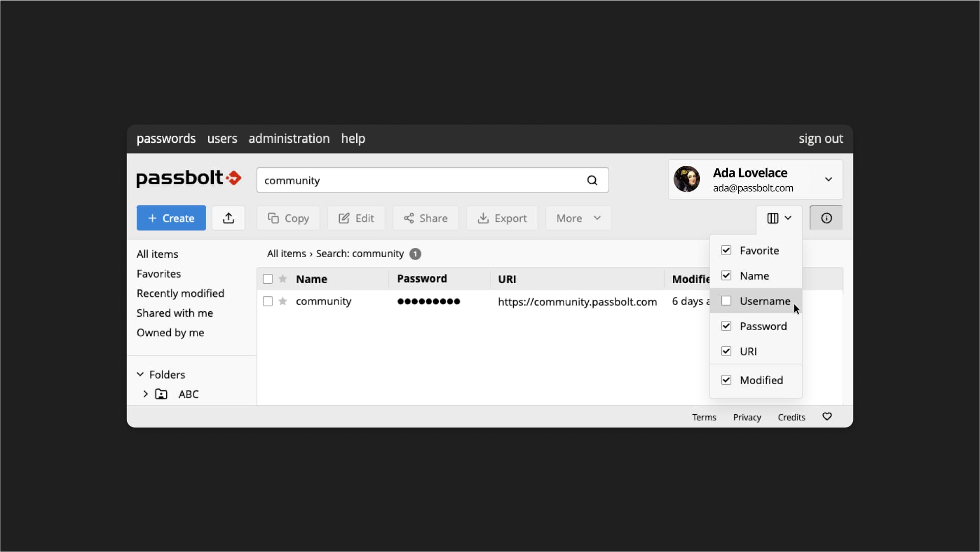Open the Privacy link in footer
The width and height of the screenshot is (980, 552).
pos(746,417)
